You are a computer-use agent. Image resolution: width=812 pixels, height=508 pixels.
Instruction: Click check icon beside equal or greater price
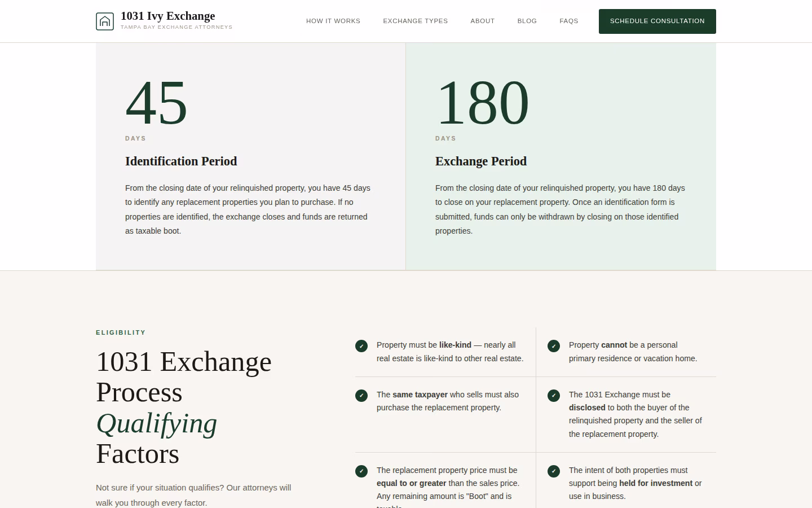coord(361,471)
